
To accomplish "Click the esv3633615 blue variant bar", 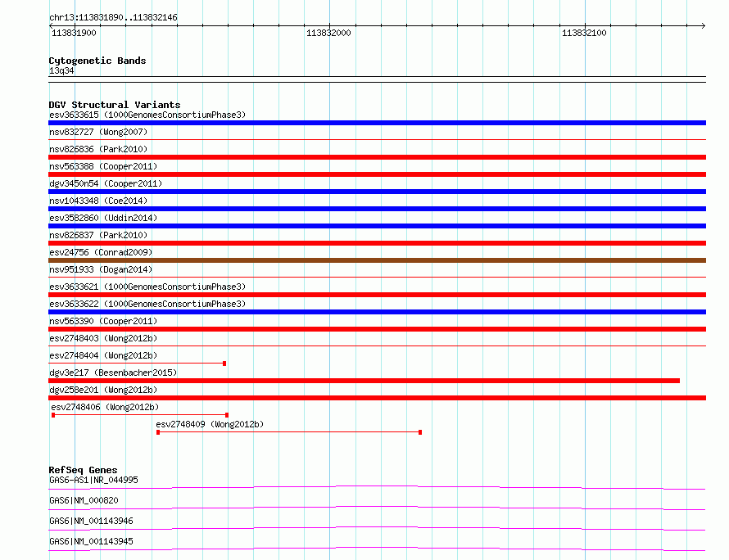I will 377,123.
